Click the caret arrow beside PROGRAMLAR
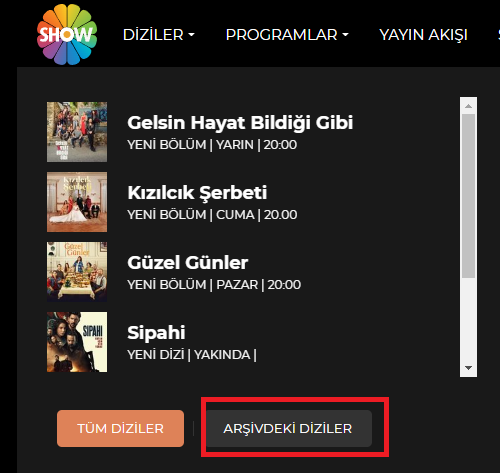The image size is (500, 473). tap(345, 35)
